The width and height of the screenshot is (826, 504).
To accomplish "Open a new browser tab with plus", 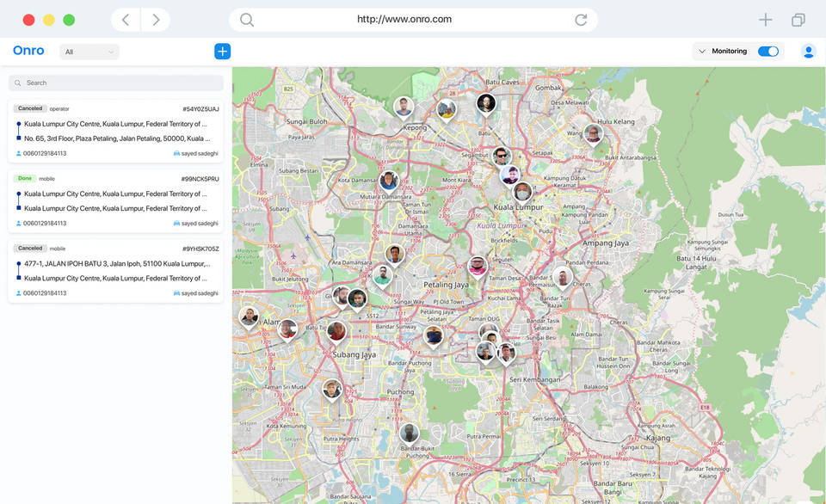I will pos(765,20).
